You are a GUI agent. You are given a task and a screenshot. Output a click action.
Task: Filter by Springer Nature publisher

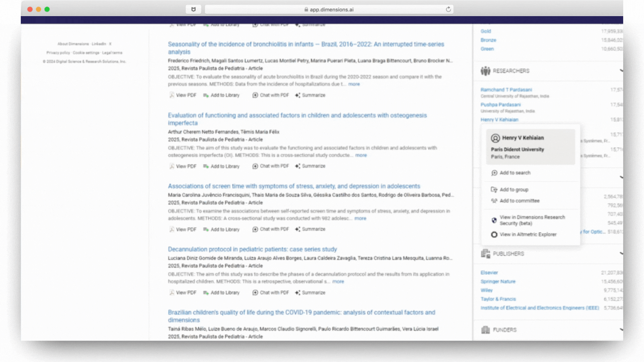coord(498,282)
